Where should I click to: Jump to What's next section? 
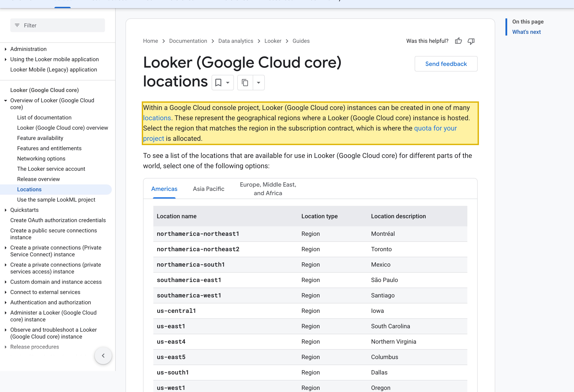[x=526, y=32]
